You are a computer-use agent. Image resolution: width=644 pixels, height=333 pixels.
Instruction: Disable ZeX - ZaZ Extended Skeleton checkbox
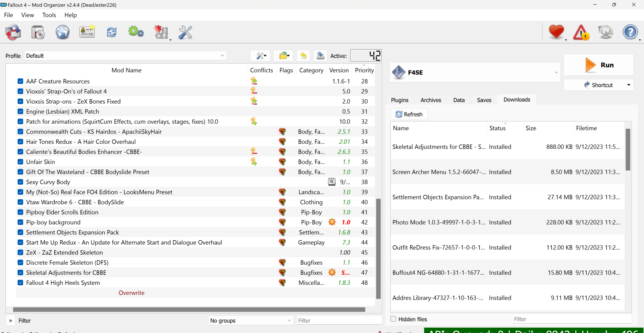(x=20, y=252)
